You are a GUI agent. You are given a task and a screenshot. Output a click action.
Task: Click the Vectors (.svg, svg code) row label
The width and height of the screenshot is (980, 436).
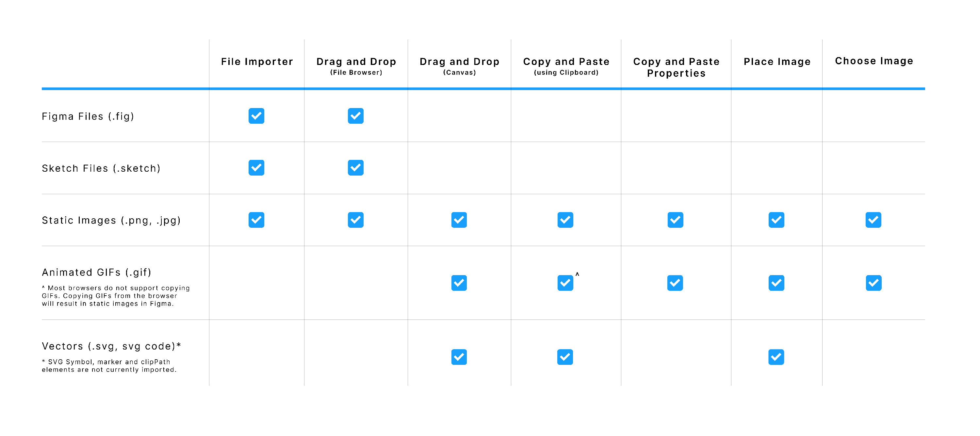(111, 346)
